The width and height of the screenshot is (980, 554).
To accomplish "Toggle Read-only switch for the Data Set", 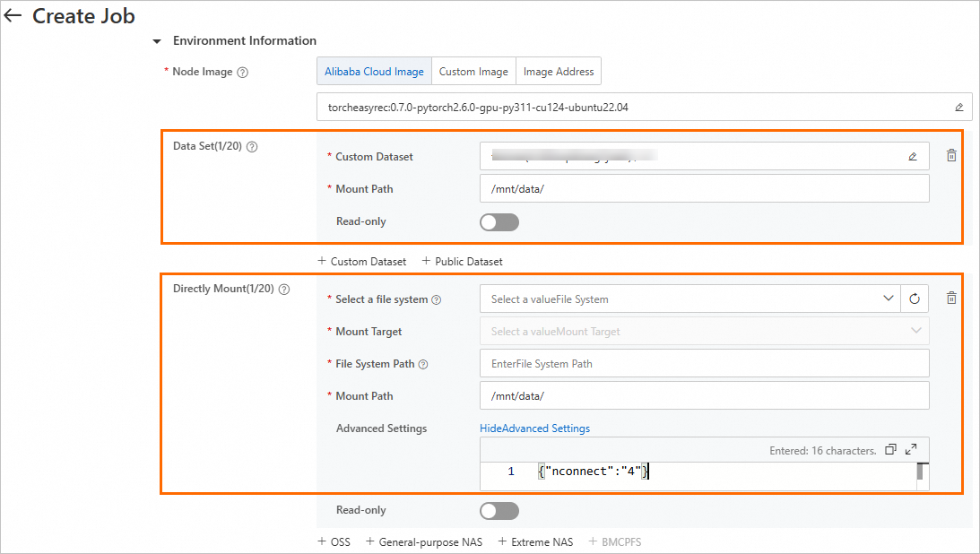I will click(x=499, y=222).
